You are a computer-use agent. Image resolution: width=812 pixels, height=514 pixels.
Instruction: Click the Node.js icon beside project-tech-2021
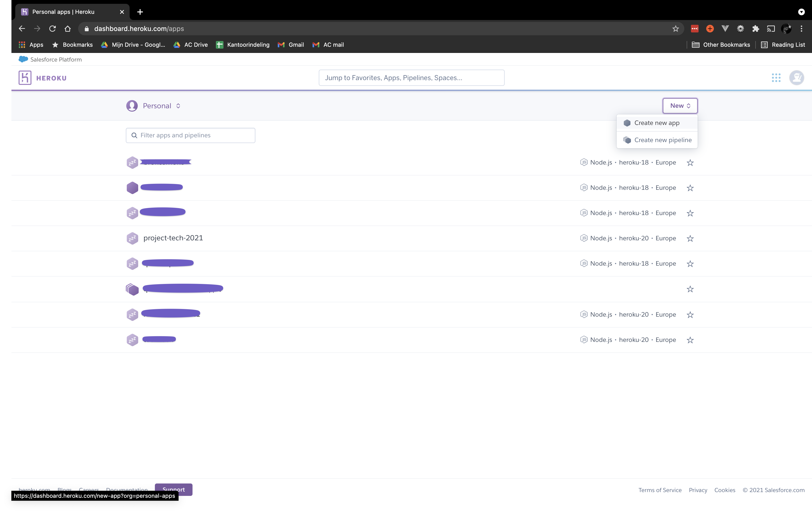pos(584,238)
